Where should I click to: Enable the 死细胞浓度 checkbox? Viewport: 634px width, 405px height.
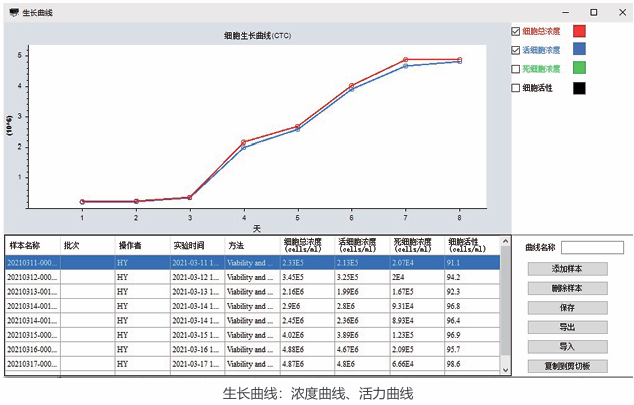pos(516,69)
